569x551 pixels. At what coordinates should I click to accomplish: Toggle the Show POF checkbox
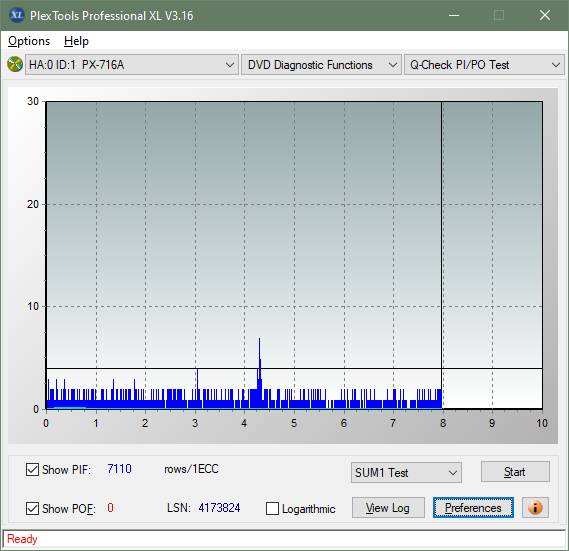pos(32,508)
